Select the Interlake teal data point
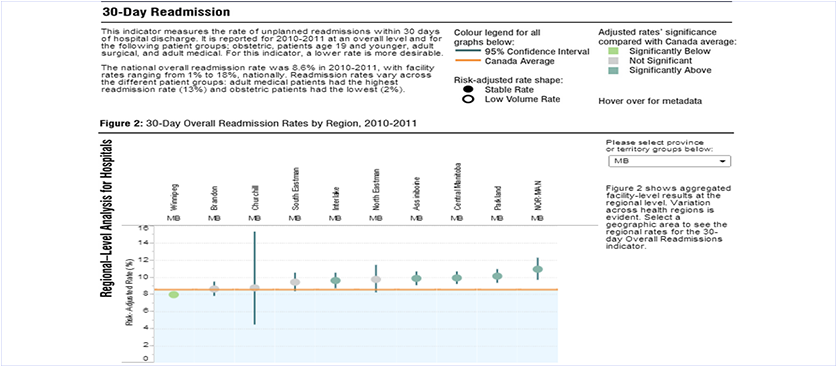The image size is (838, 368). click(x=335, y=280)
